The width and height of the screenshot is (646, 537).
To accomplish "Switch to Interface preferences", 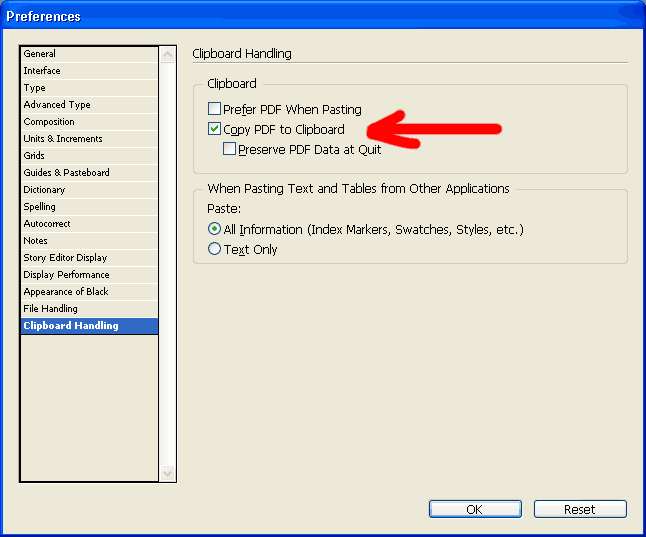I will [89, 71].
